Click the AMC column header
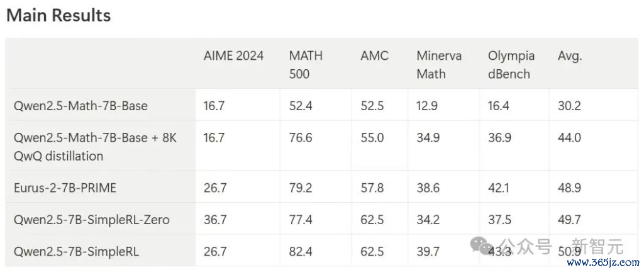644x272 pixels. coord(374,55)
